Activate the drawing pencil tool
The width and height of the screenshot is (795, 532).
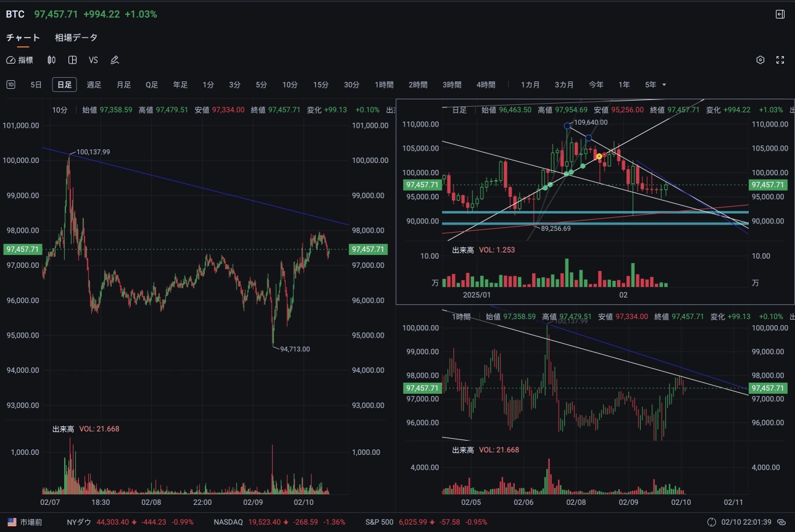[x=114, y=60]
